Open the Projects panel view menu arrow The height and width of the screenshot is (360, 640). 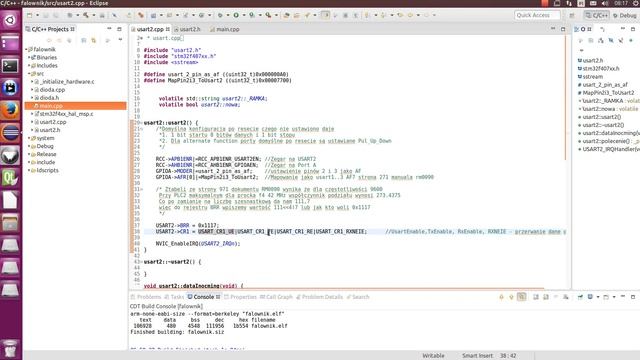click(x=120, y=40)
